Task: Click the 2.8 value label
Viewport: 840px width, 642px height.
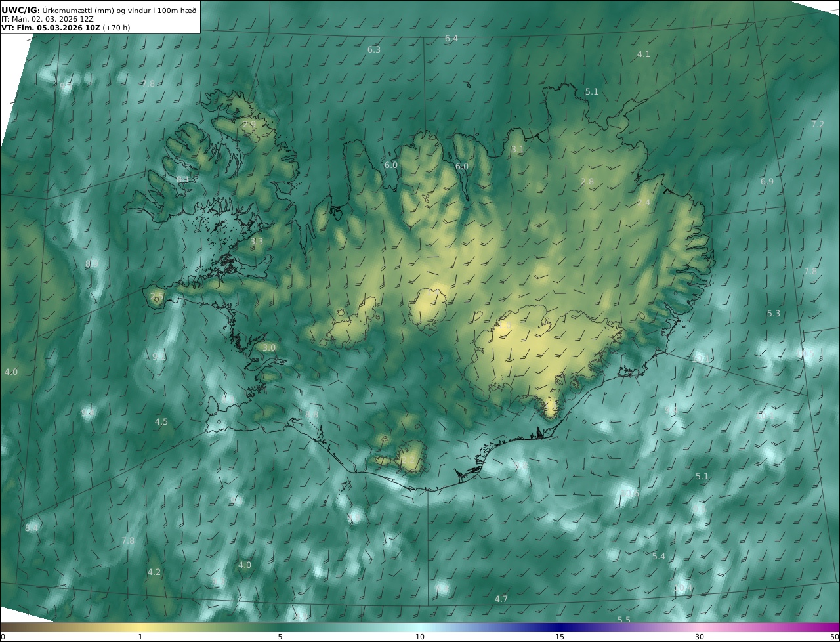Action: click(587, 181)
